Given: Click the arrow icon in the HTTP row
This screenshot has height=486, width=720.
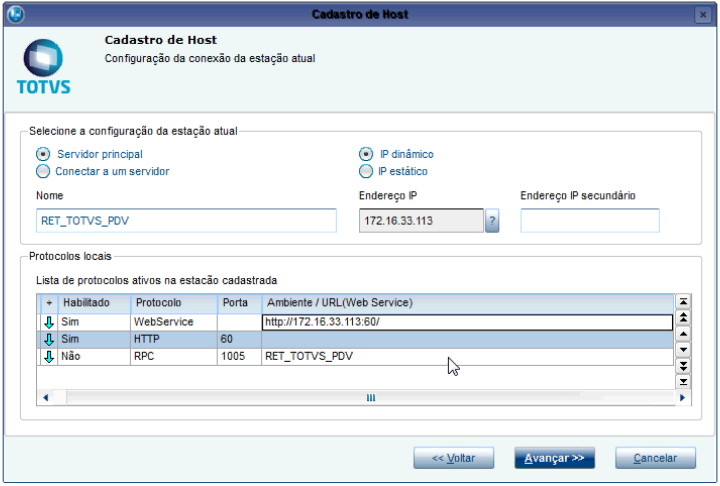Looking at the screenshot, I should point(48,339).
